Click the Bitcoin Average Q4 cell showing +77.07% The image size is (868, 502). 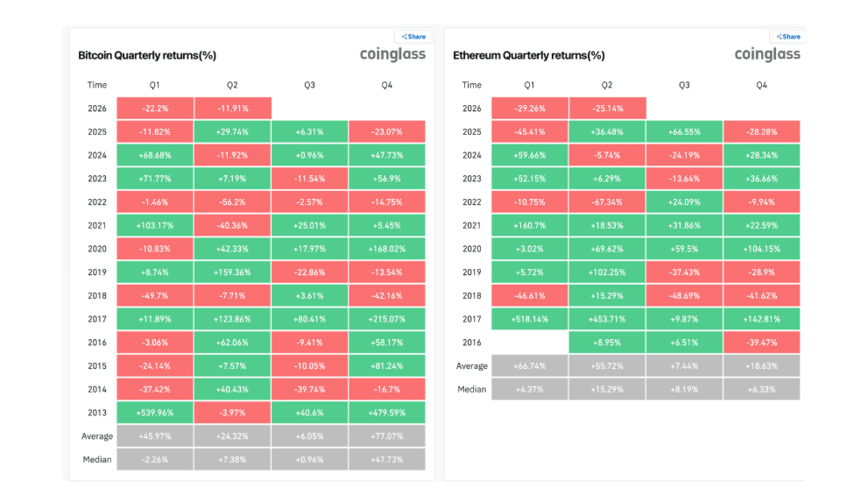coord(387,436)
